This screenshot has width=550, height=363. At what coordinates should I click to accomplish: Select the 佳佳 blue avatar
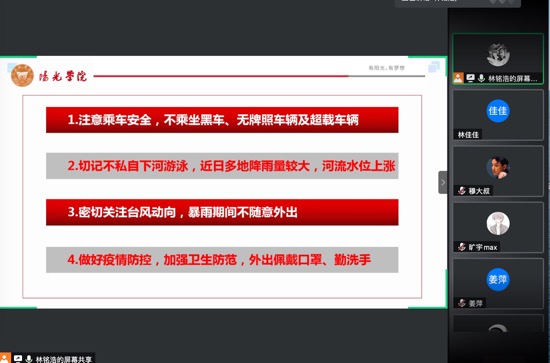498,111
